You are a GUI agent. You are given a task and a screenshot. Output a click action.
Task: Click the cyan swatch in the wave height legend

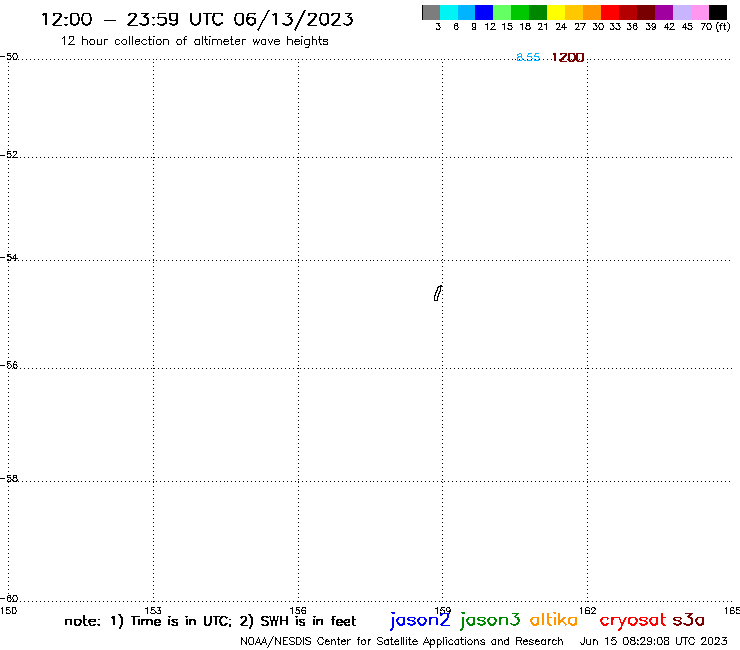[449, 12]
